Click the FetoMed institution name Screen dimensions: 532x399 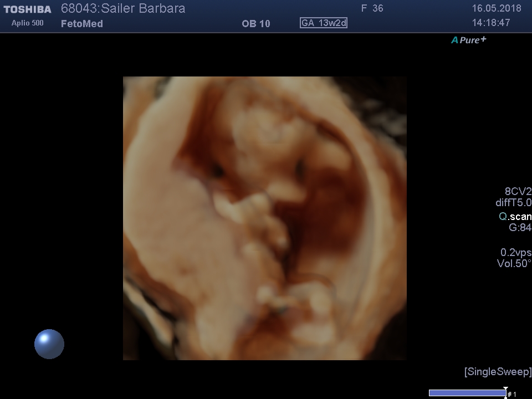tap(82, 24)
